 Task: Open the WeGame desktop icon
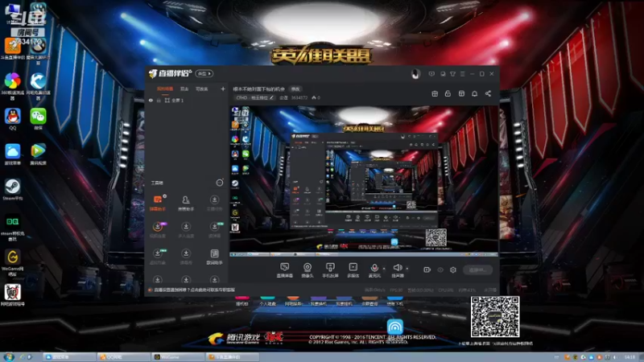[13, 262]
